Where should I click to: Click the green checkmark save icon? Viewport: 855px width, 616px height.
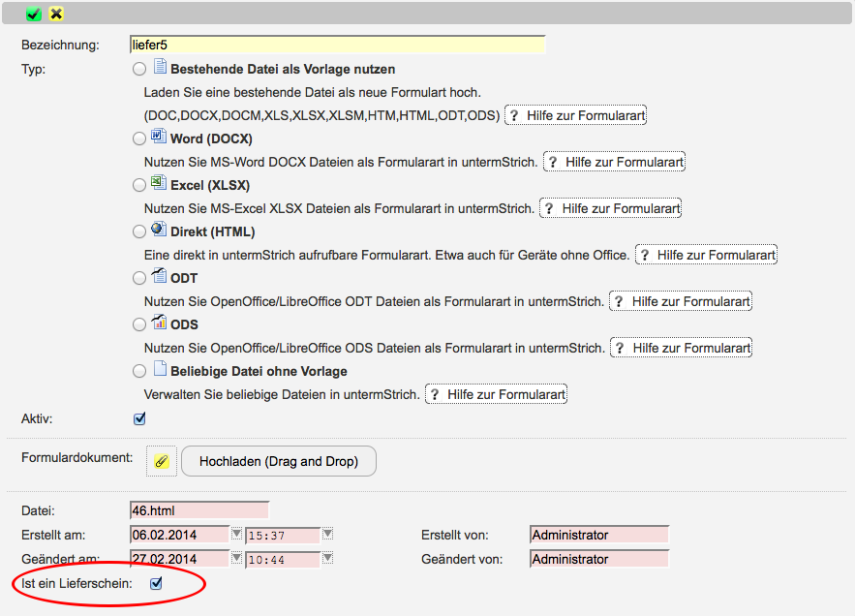[34, 14]
